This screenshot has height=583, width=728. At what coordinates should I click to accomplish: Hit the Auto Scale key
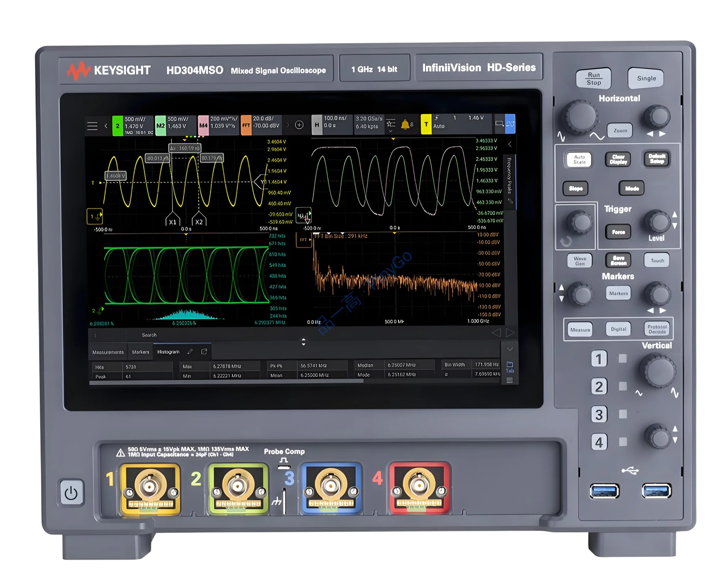coord(579,160)
